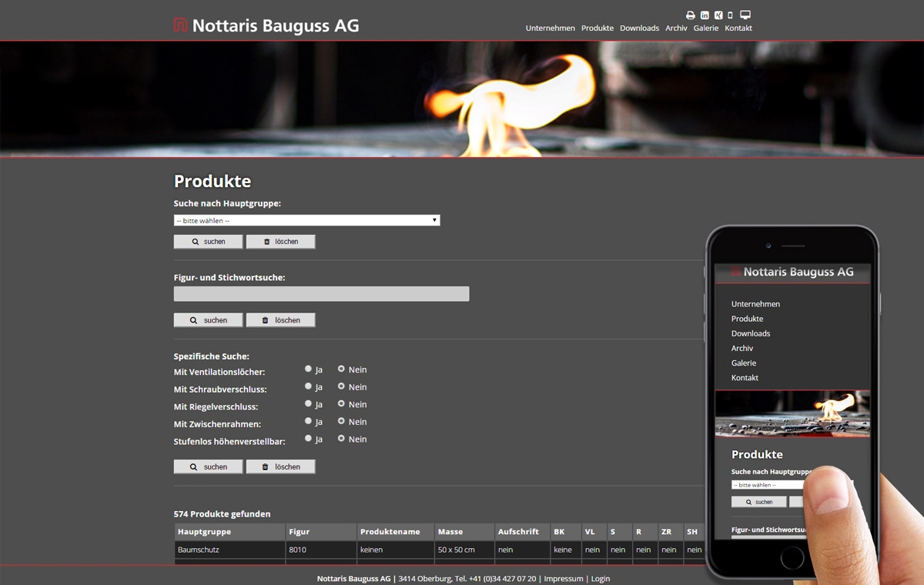Choose Ja for Stufenlos höhenverstellbar
This screenshot has width=924, height=585.
[x=308, y=439]
